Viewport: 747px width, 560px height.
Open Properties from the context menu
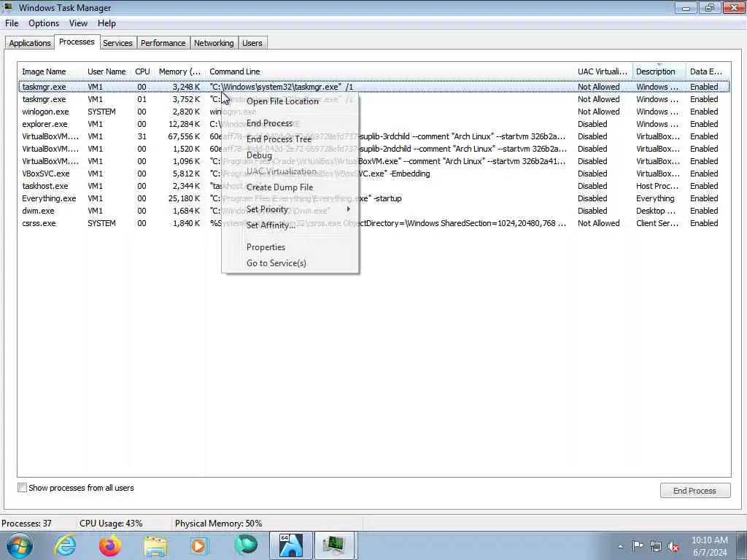coord(290,247)
